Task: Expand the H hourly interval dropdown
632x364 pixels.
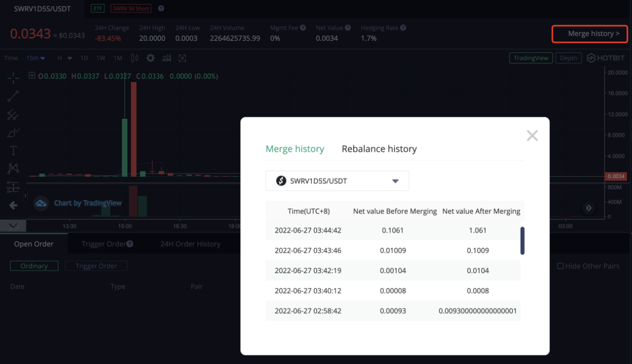Action: tap(64, 58)
